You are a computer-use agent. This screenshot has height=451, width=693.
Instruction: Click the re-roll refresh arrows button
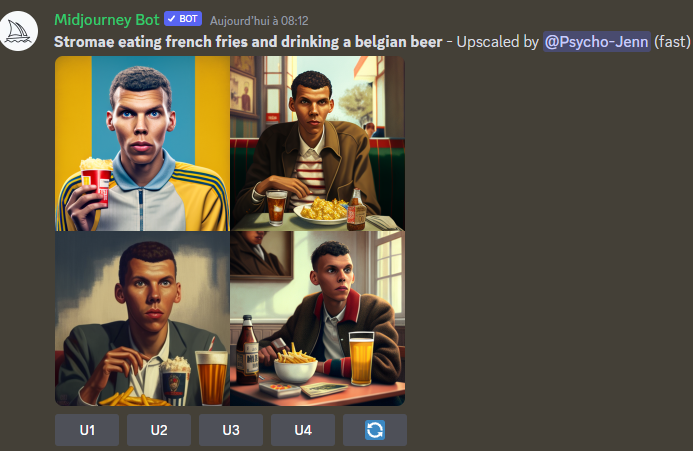[375, 430]
